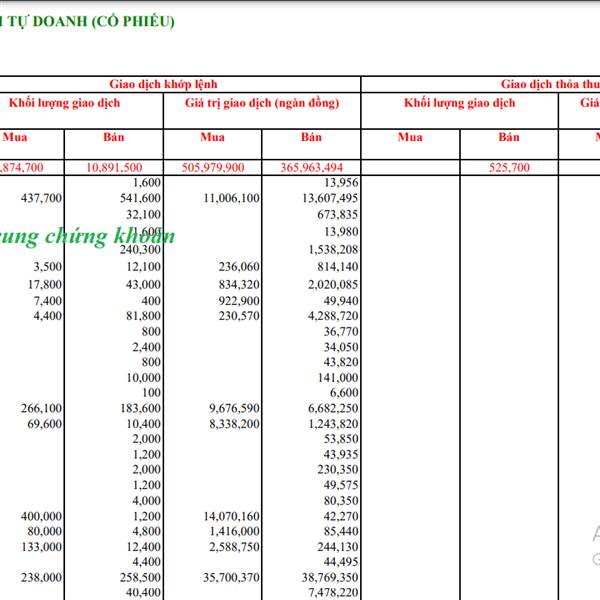Click the value 673,835

click(x=338, y=215)
